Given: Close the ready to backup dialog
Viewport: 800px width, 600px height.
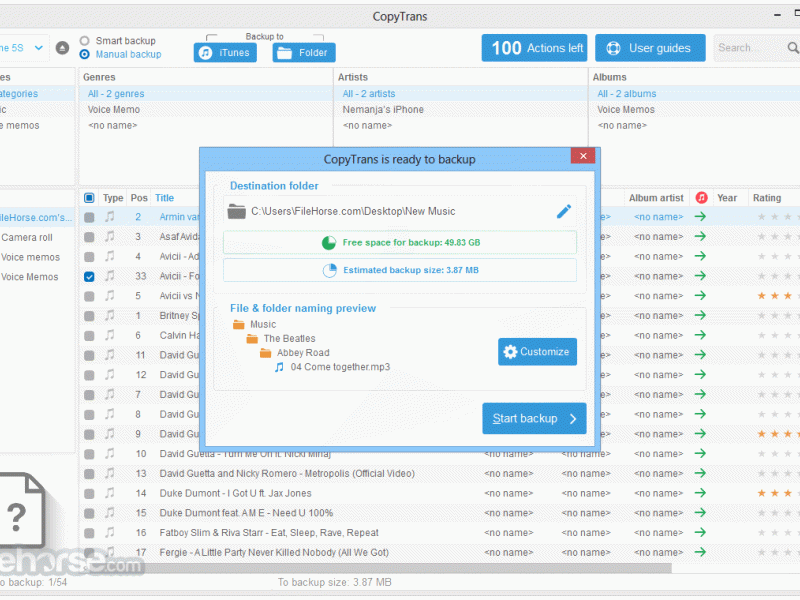Looking at the screenshot, I should point(583,156).
